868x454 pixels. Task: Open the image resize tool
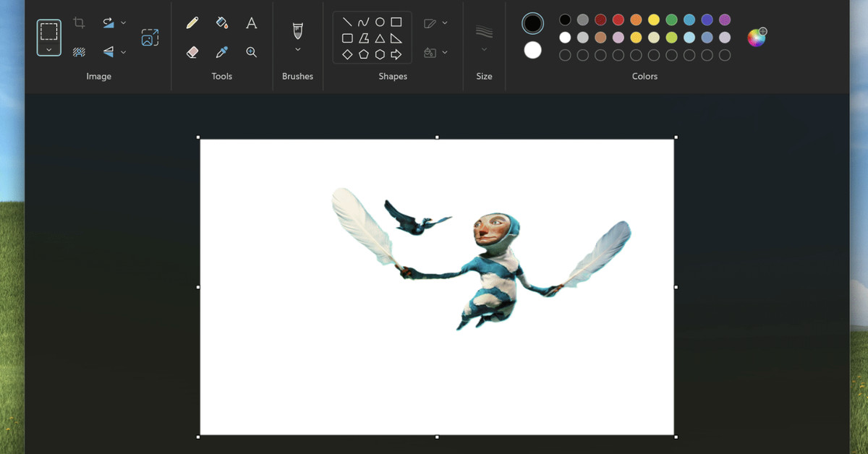point(150,37)
